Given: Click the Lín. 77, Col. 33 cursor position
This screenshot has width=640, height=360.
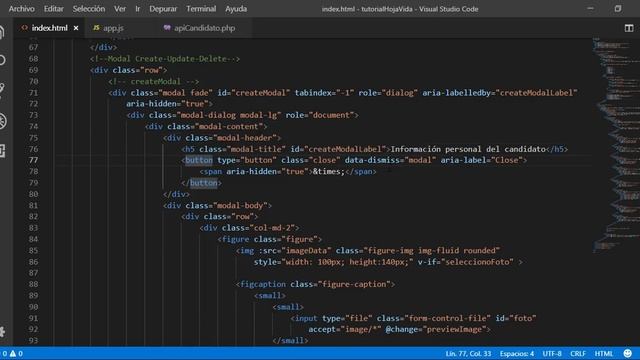Looking at the screenshot, I should pyautogui.click(x=468, y=353).
